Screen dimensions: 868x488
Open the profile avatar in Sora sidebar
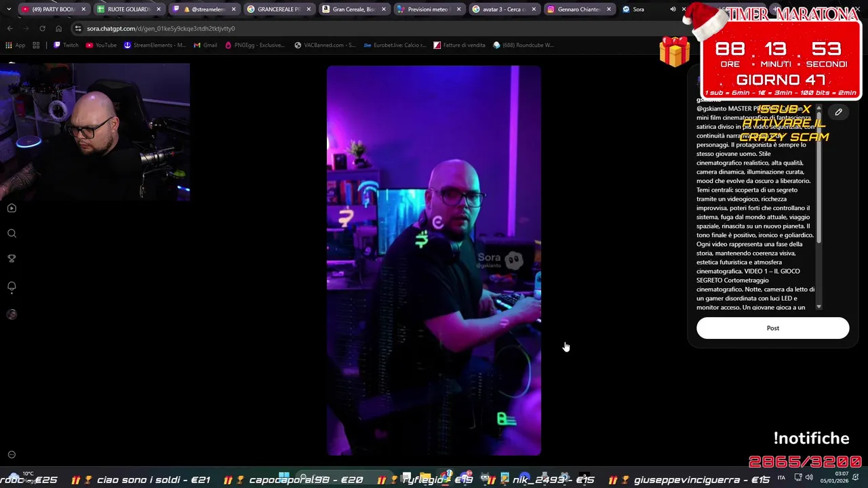tap(12, 314)
